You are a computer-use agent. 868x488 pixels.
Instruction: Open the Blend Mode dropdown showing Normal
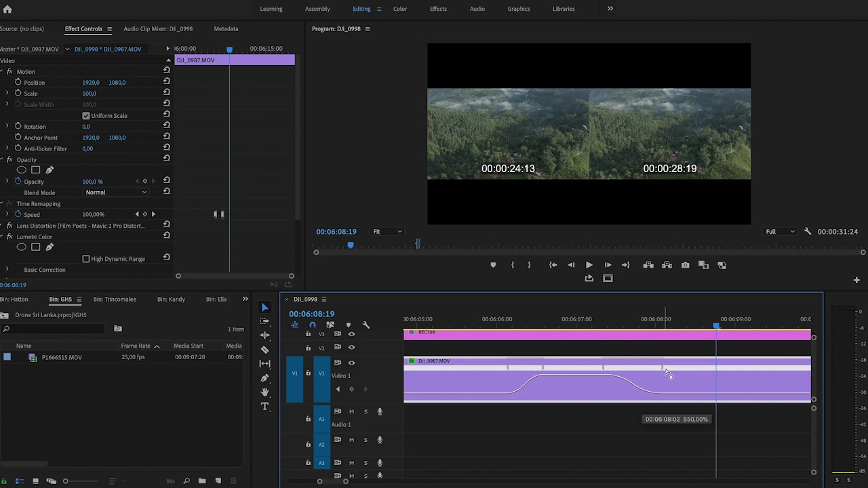click(115, 192)
